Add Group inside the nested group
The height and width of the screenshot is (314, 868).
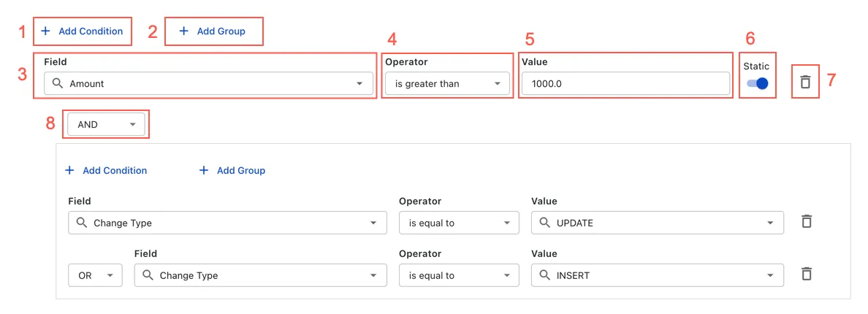232,170
